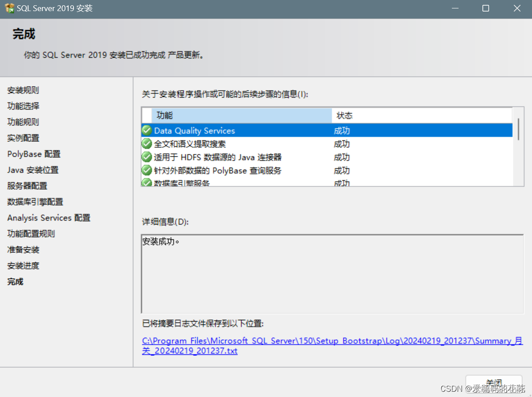This screenshot has height=397, width=532.
Task: Click 成功 status for PolyBase 查询服务 row
Action: pos(342,171)
